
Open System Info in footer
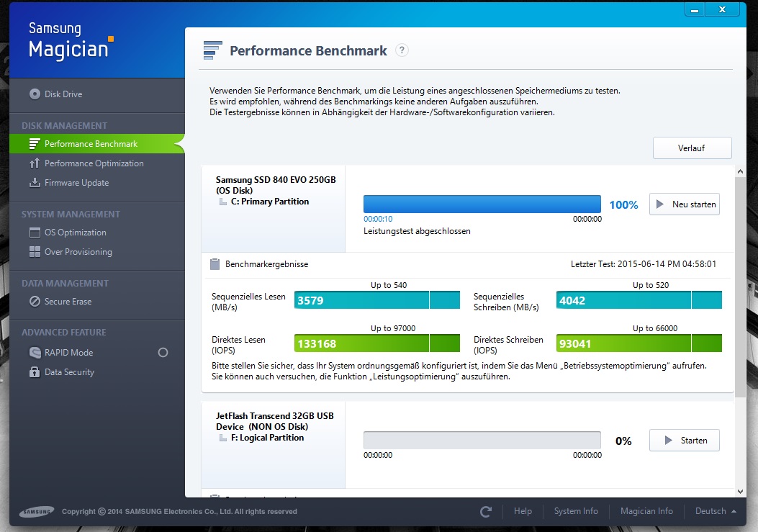click(576, 510)
